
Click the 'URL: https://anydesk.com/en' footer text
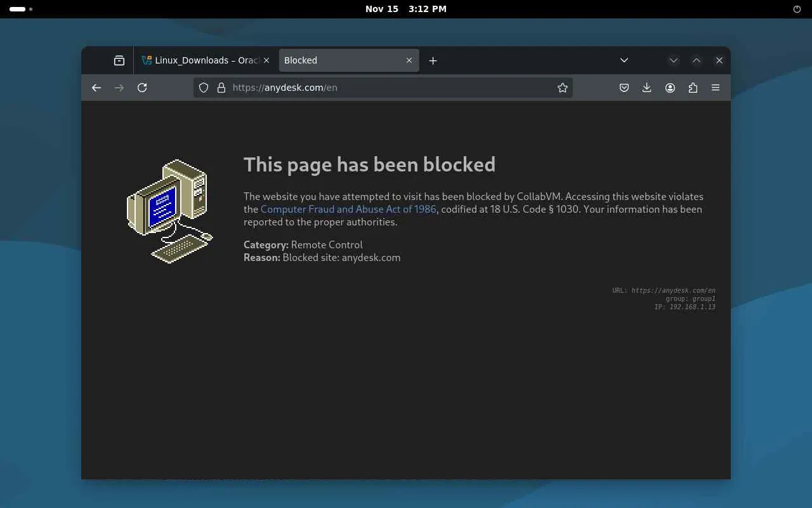tap(664, 290)
